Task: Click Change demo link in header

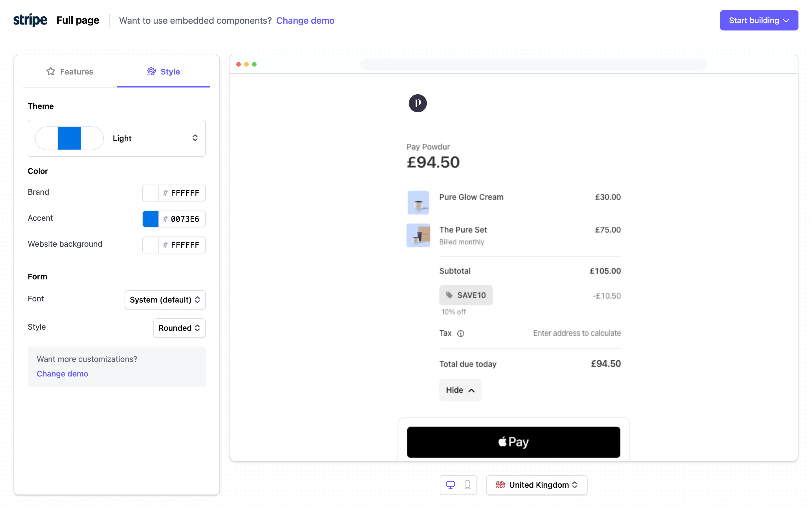Action: click(305, 21)
